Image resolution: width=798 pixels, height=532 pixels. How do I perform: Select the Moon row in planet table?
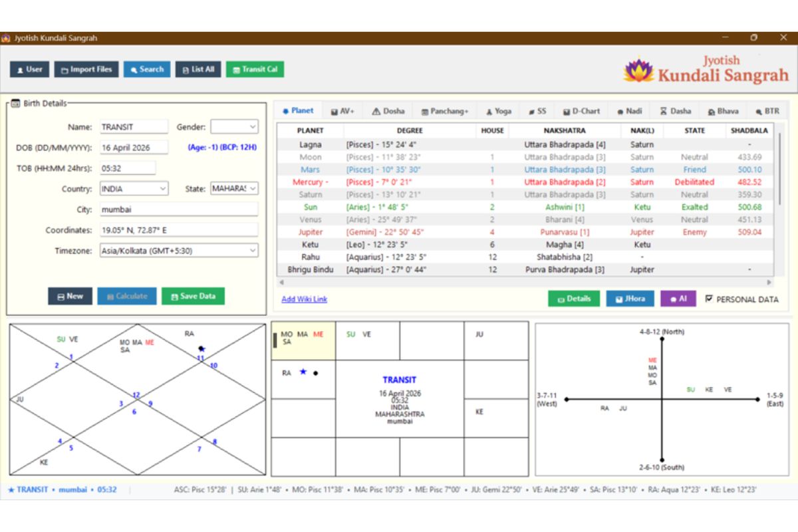(525, 157)
